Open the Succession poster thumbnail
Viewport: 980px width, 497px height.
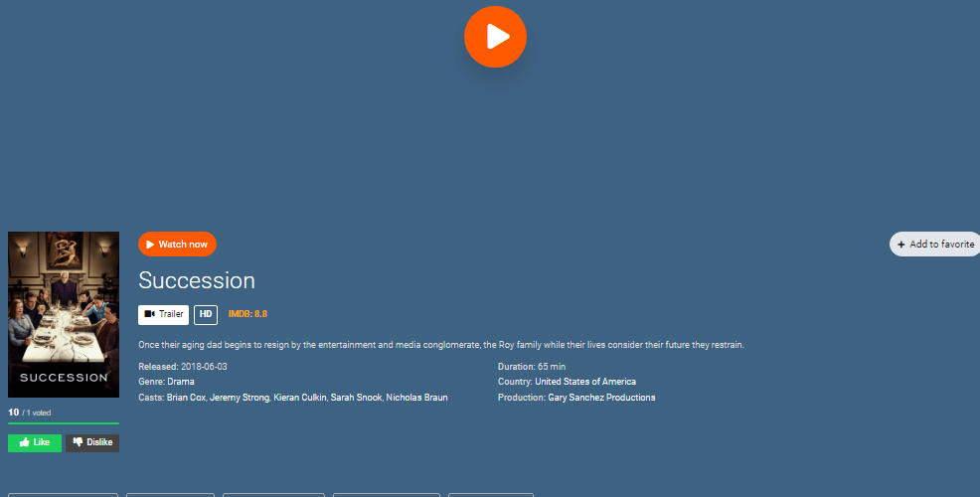[x=64, y=314]
